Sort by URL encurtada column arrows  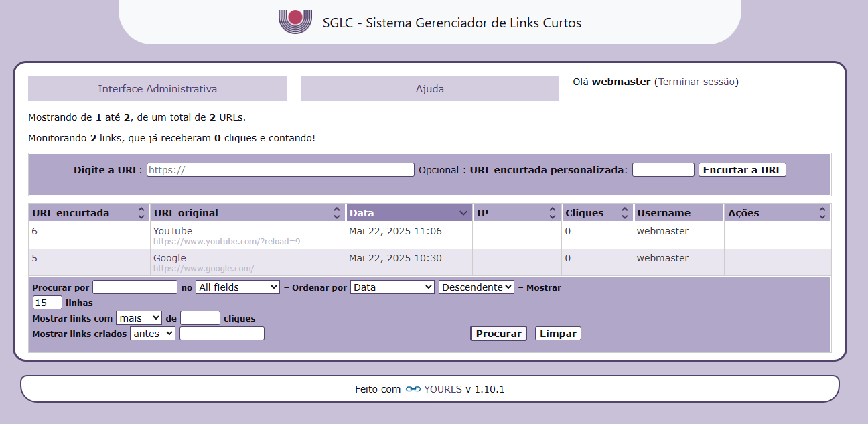(x=141, y=213)
